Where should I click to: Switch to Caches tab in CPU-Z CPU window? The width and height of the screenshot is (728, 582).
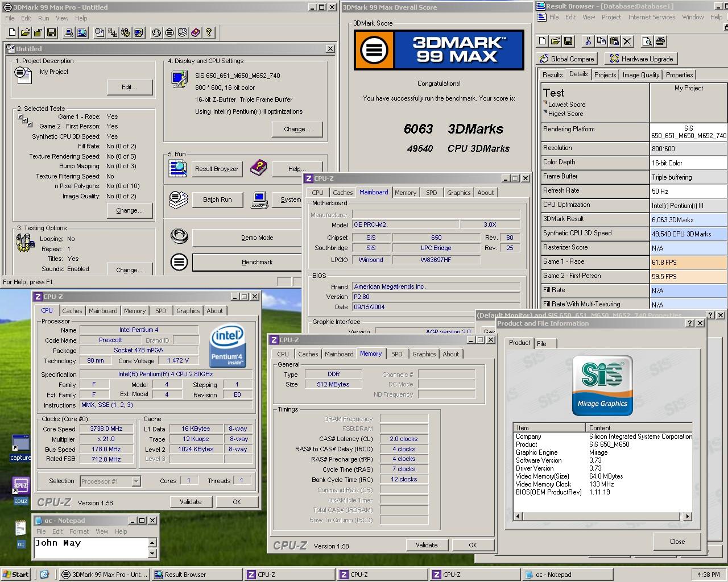72,311
